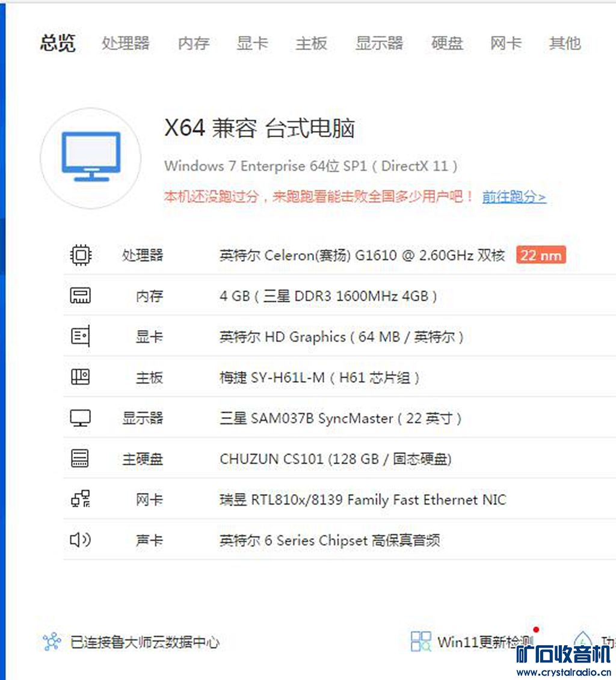Click the Win11 update check icon
The width and height of the screenshot is (616, 680).
point(420,642)
